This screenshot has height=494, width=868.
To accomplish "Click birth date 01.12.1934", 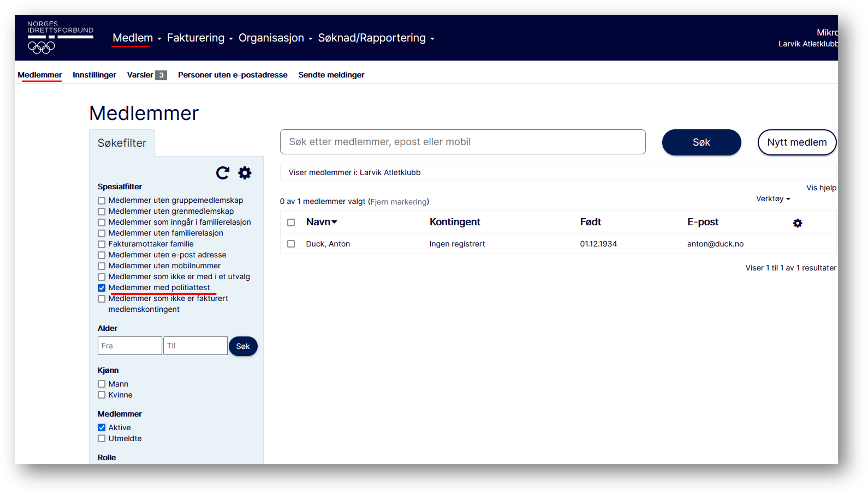I will (598, 244).
